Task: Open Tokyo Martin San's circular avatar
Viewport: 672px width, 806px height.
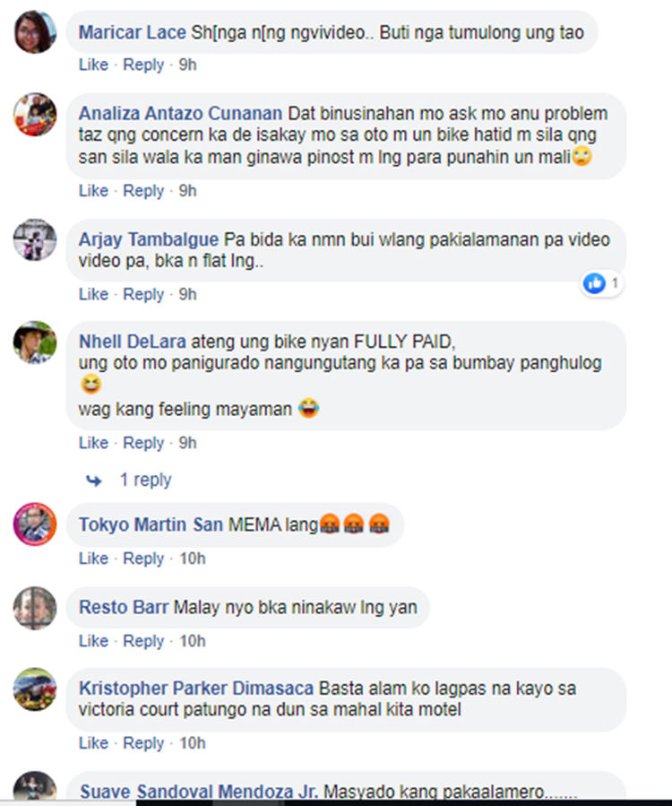Action: 35,524
